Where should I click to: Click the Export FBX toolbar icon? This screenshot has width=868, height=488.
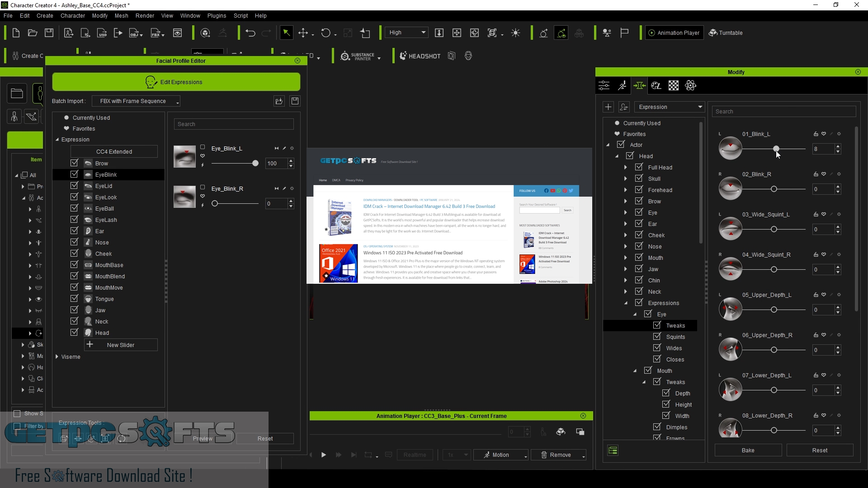pos(156,33)
